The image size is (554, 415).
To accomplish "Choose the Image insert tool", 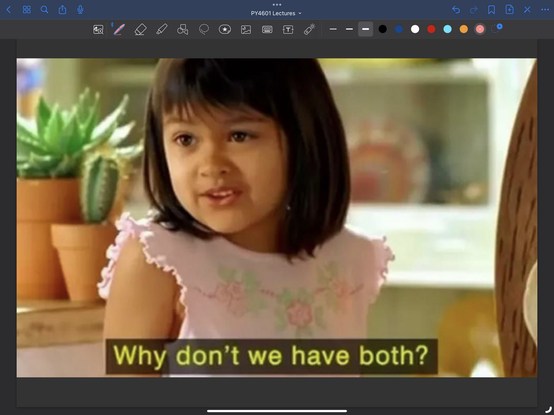I will click(x=246, y=29).
